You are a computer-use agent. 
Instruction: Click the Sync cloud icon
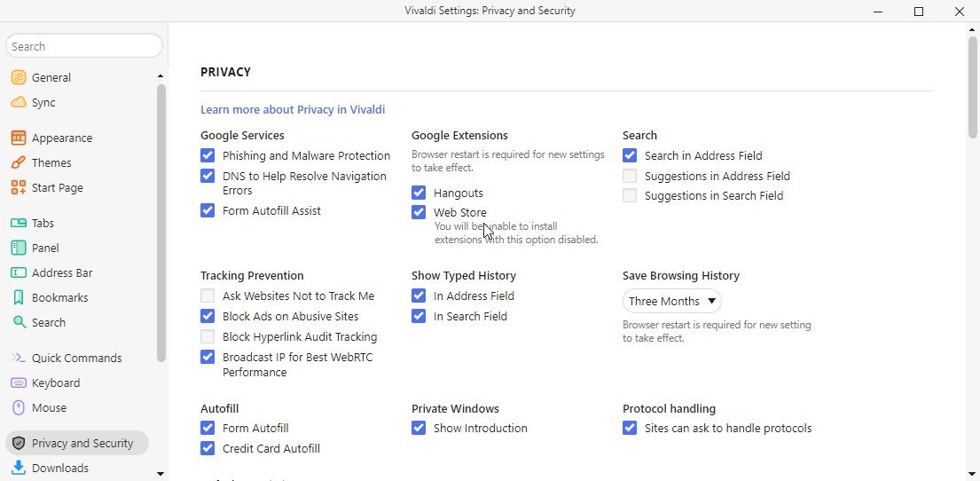(x=18, y=102)
